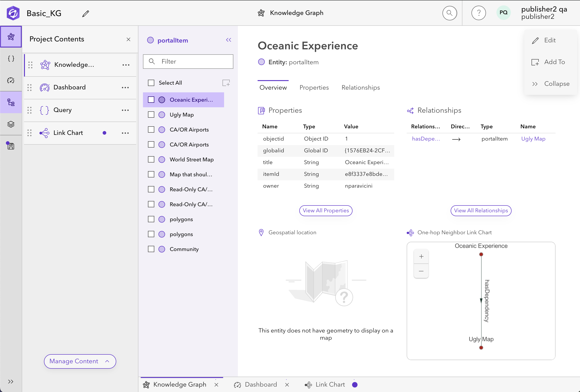This screenshot has height=392, width=580.
Task: Open the search magnifier in header
Action: [449, 13]
